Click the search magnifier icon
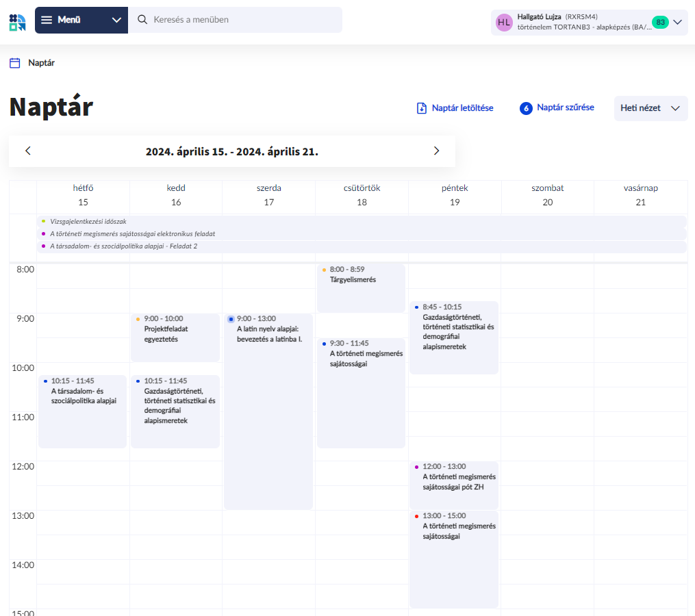 point(142,20)
